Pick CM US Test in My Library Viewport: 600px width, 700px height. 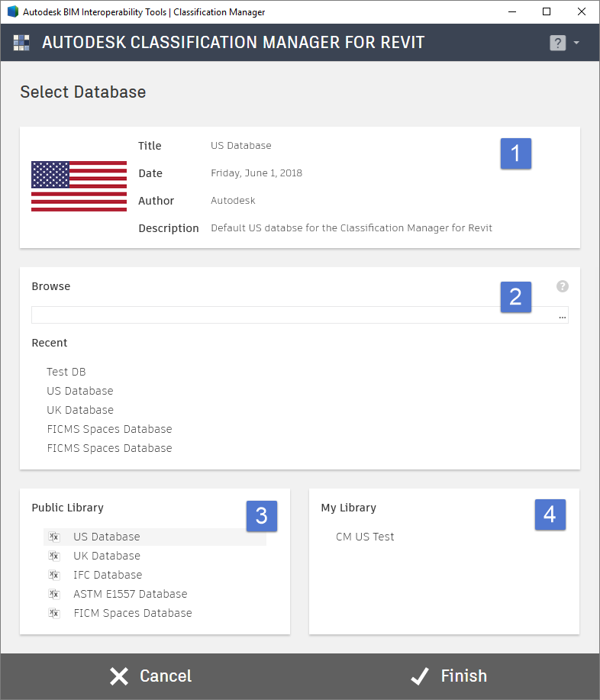pyautogui.click(x=365, y=537)
